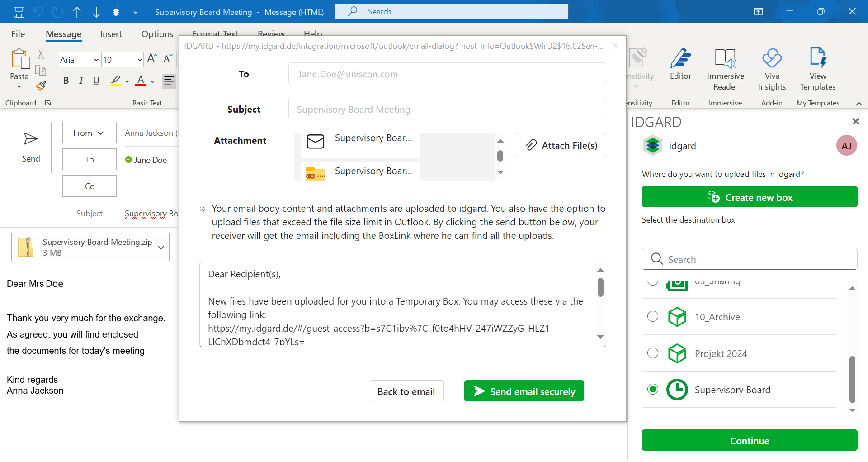Open Supervisory Board Meeting.zip attachment menu

(x=161, y=247)
